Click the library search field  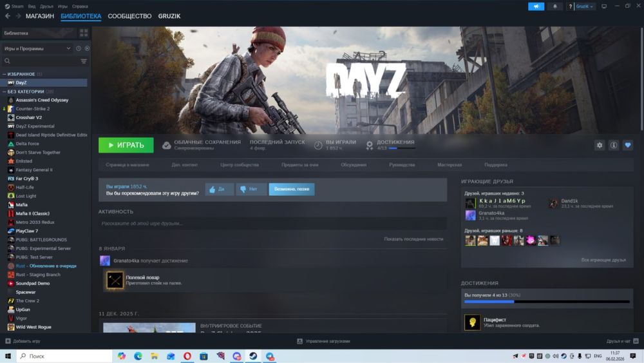tap(41, 61)
